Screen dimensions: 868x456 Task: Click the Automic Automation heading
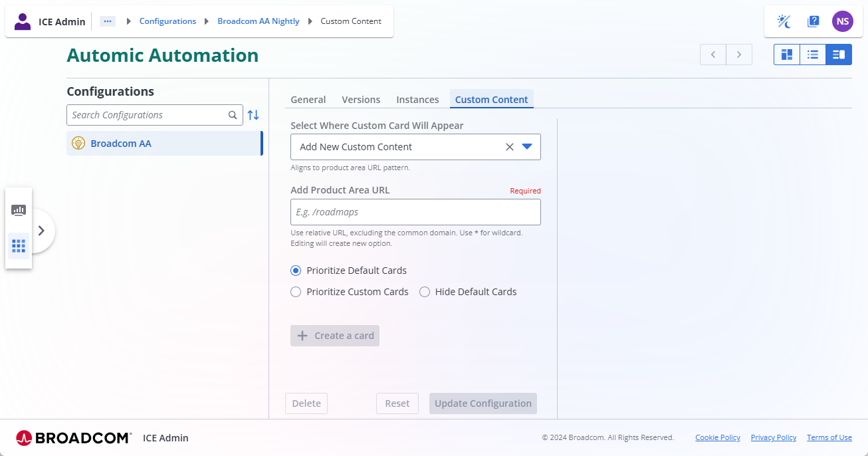[x=163, y=55]
